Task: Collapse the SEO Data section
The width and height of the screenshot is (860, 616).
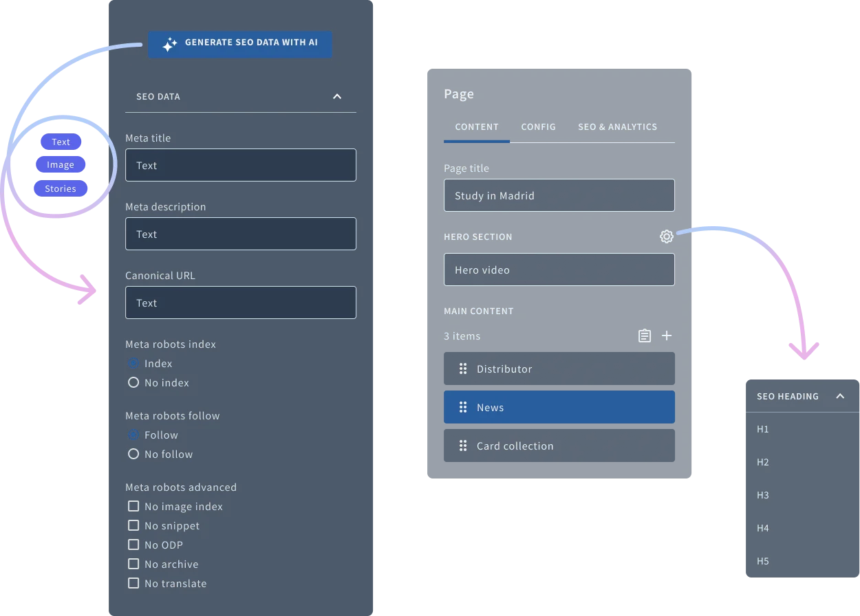Action: point(337,96)
